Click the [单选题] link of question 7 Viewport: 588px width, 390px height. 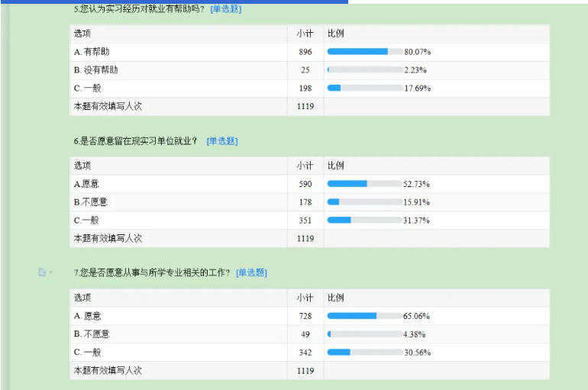tap(251, 272)
